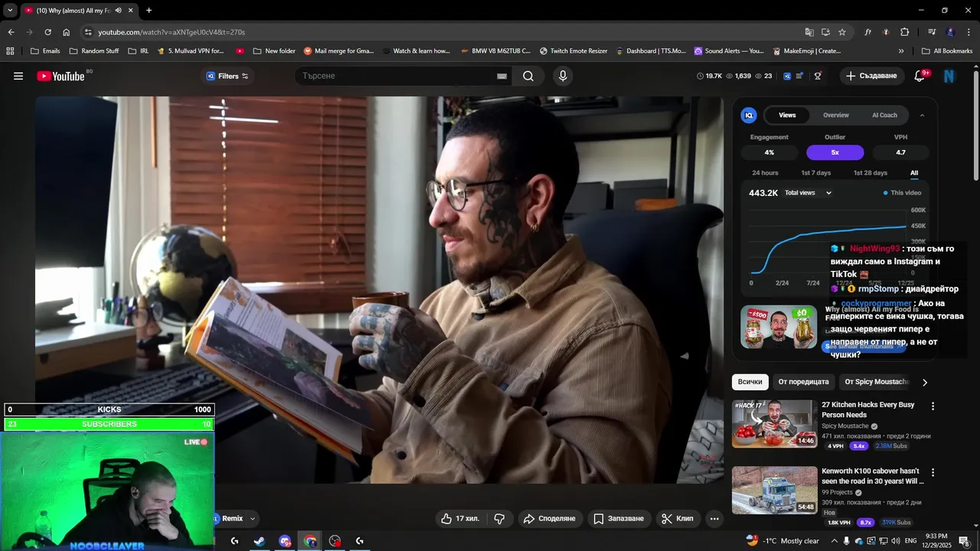Screen dimensions: 980x551
Task: Click the search magnifier button
Action: click(x=528, y=76)
